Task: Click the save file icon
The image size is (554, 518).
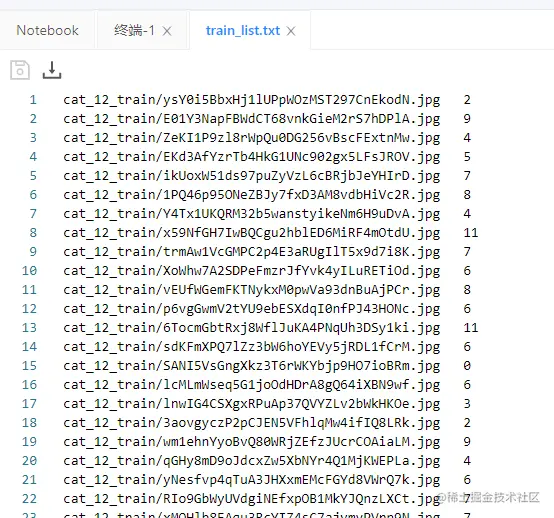Action: (x=20, y=70)
